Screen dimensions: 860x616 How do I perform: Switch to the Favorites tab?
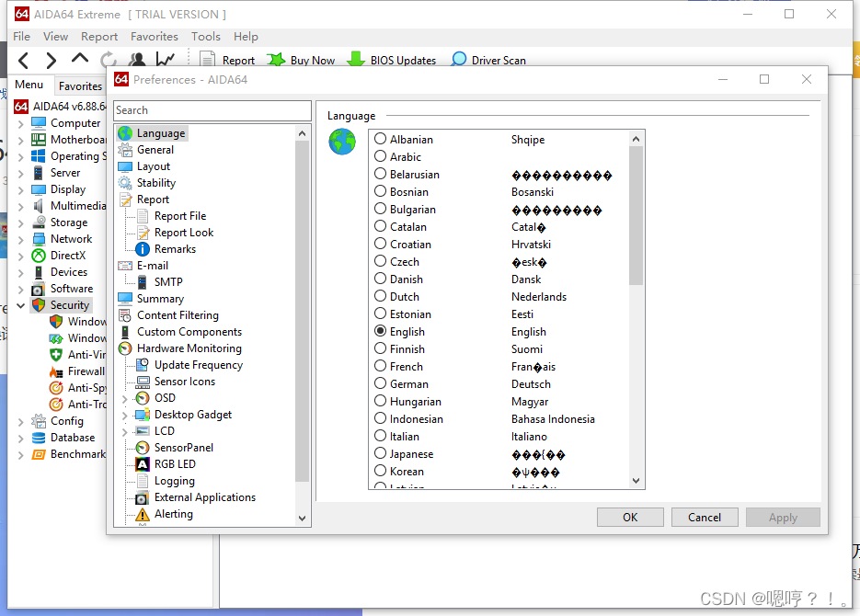(80, 86)
